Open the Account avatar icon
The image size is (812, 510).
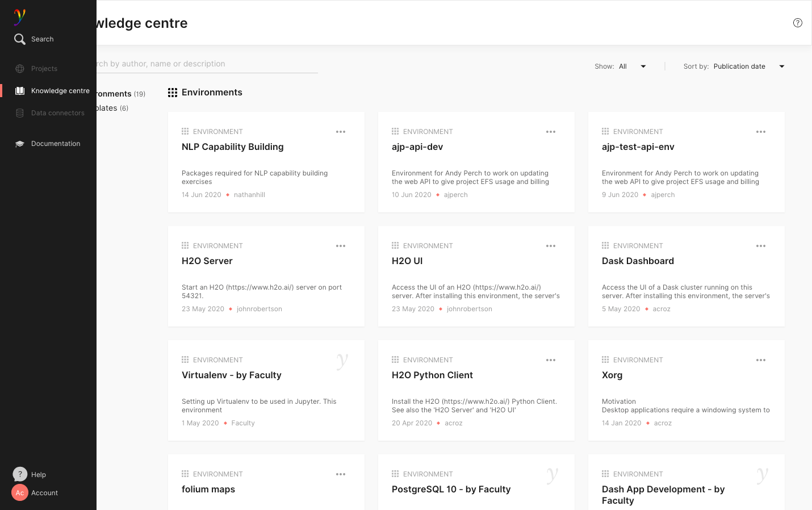(x=20, y=492)
